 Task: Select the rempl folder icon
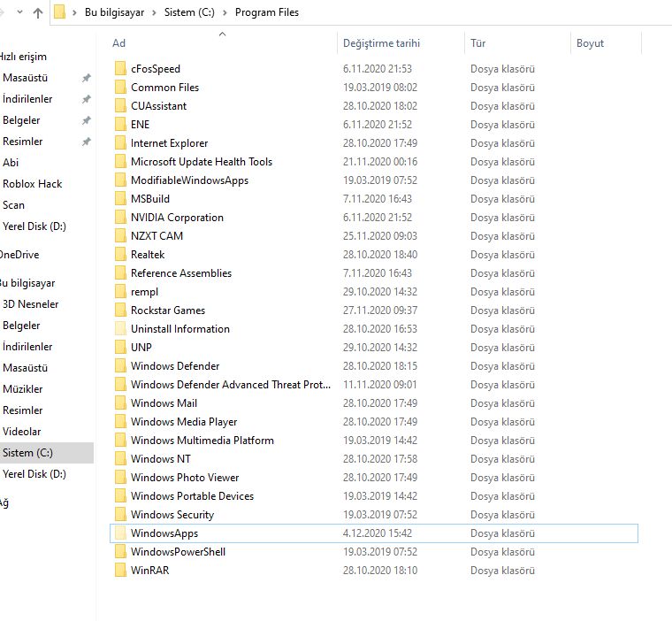pyautogui.click(x=120, y=292)
